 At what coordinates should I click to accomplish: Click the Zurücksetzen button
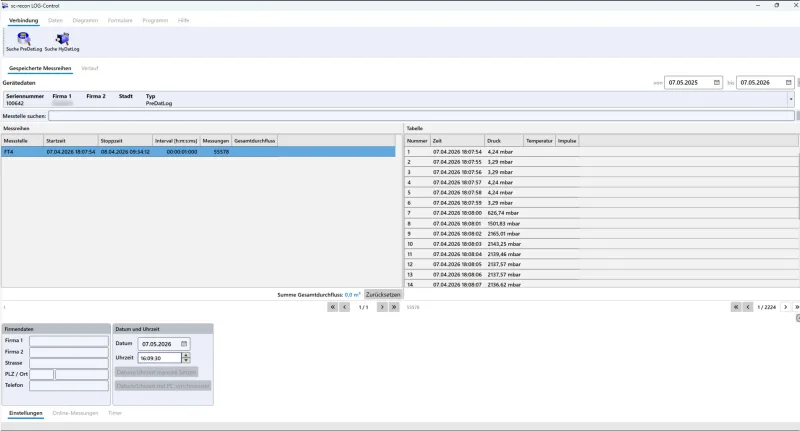(383, 295)
